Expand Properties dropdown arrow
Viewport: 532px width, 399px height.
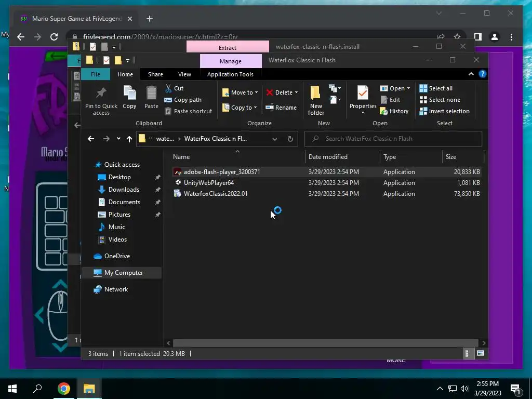coord(363,113)
